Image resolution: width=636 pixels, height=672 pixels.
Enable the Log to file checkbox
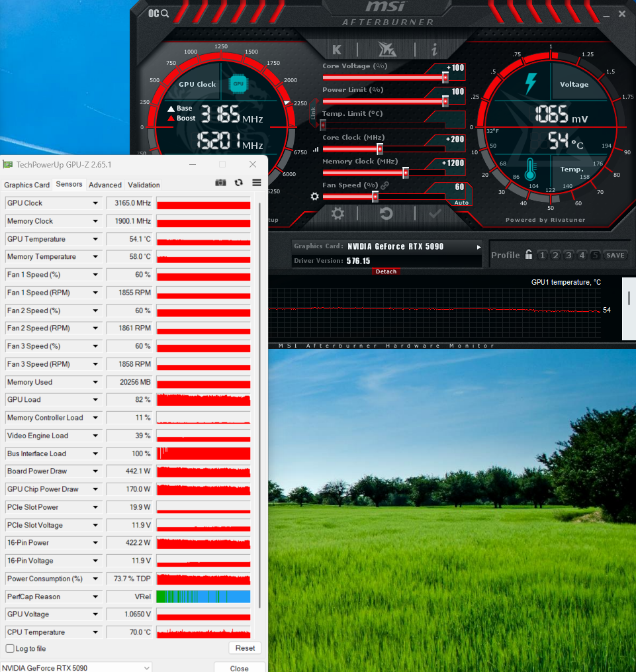pos(10,648)
